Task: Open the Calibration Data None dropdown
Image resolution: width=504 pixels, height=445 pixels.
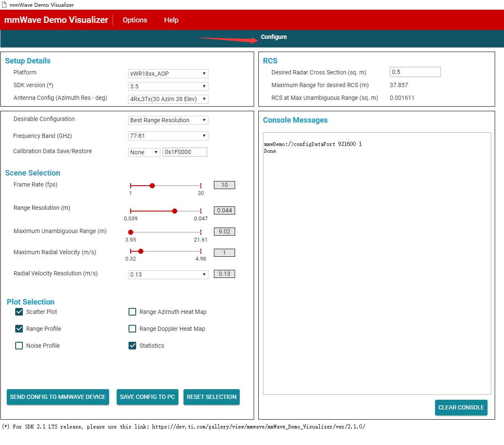Action: click(144, 152)
